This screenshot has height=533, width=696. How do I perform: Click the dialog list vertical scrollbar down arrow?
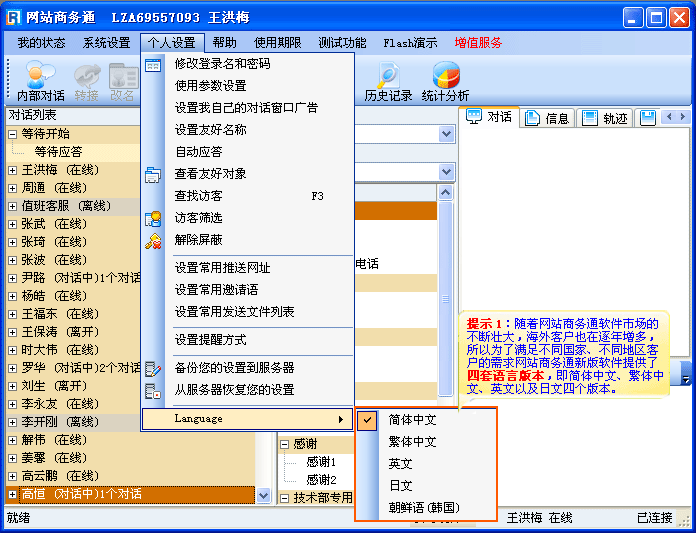[x=264, y=494]
